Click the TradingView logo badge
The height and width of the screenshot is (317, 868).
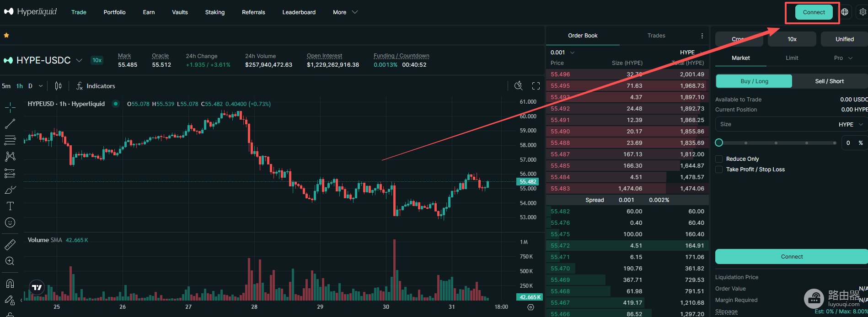pos(37,287)
